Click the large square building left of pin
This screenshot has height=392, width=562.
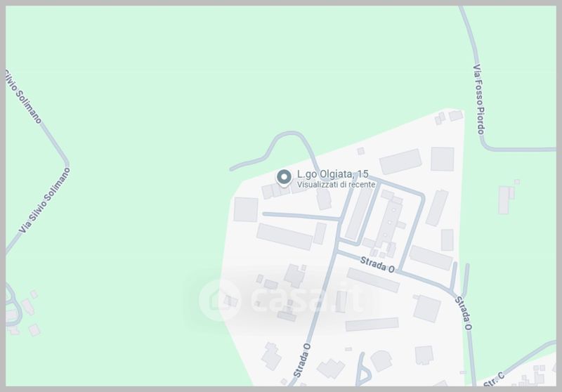click(x=246, y=209)
